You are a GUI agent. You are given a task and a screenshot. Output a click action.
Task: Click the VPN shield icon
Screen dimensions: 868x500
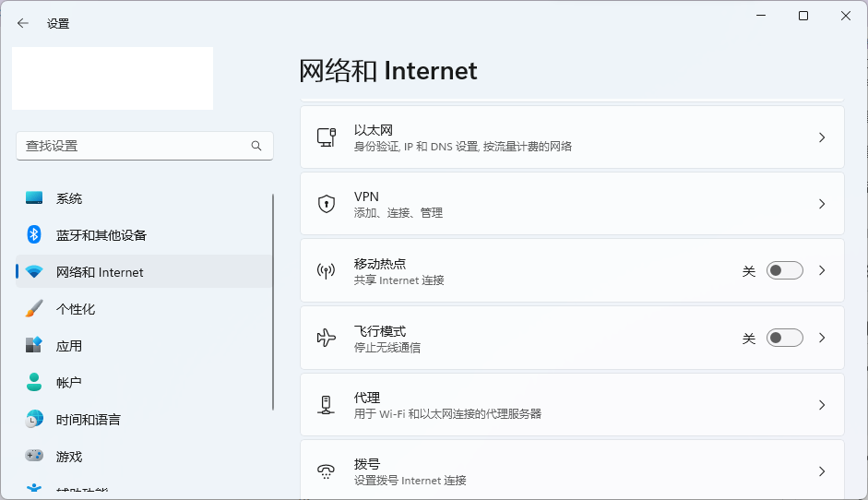[x=326, y=204]
